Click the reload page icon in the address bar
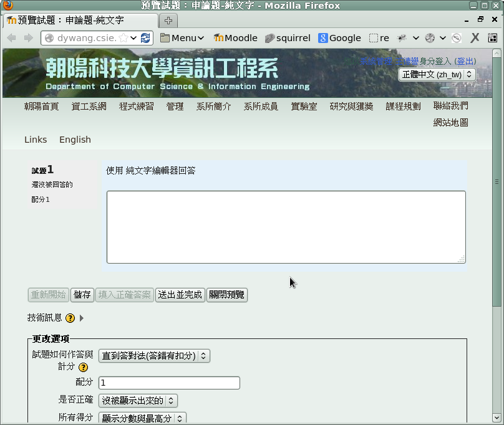 point(145,38)
